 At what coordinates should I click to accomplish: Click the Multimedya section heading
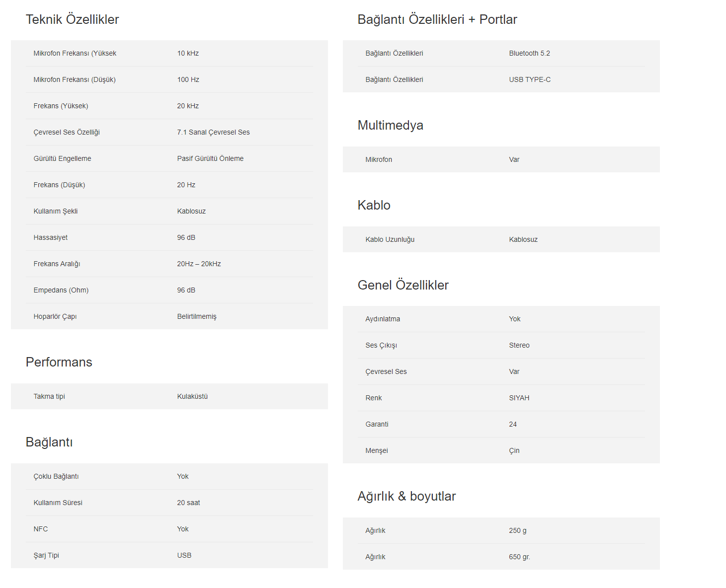click(390, 125)
